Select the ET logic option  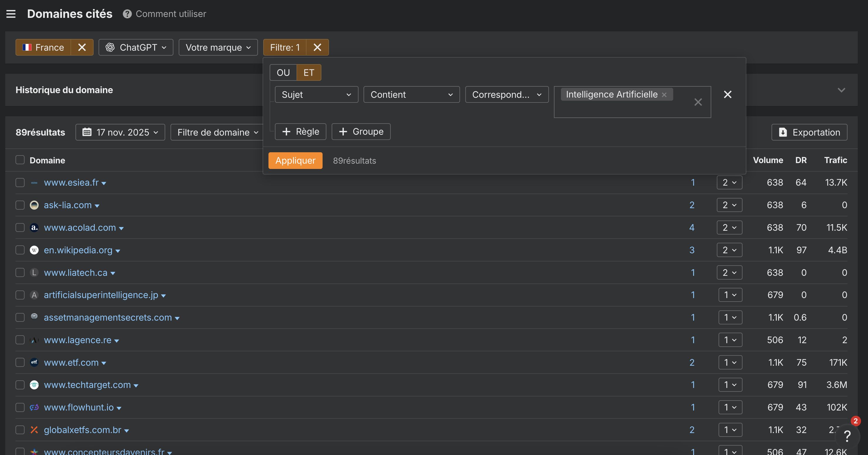[309, 73]
